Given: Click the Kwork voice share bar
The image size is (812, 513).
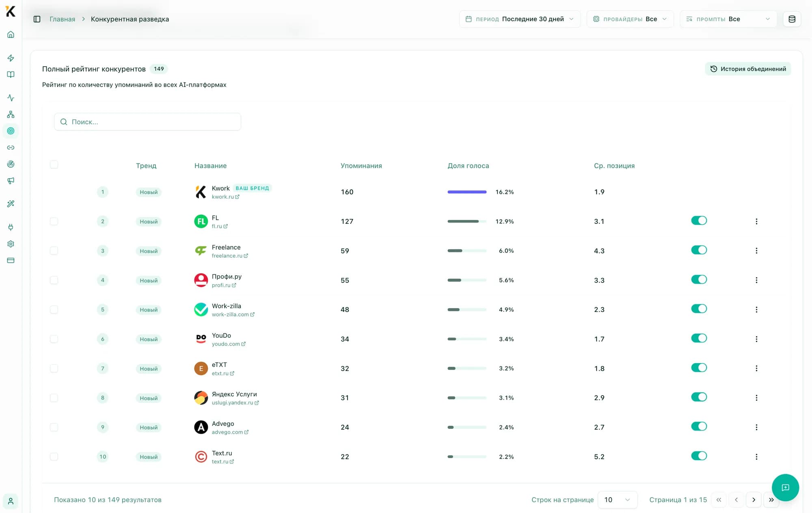Looking at the screenshot, I should (x=467, y=192).
